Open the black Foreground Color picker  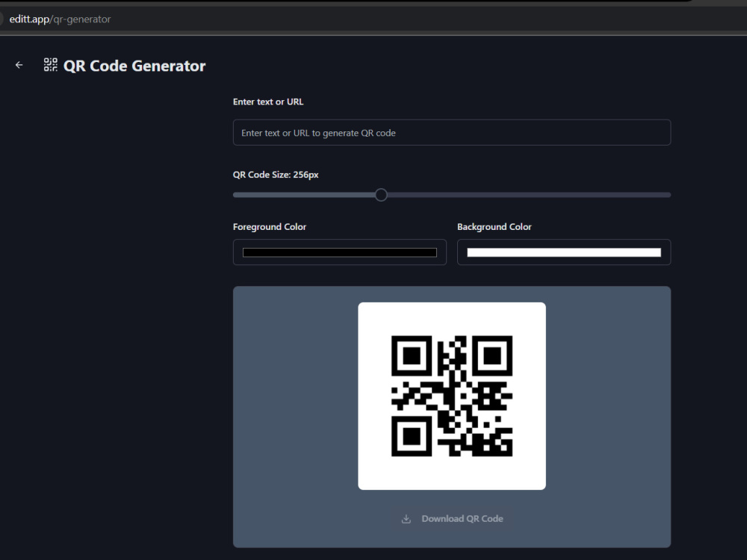point(340,252)
